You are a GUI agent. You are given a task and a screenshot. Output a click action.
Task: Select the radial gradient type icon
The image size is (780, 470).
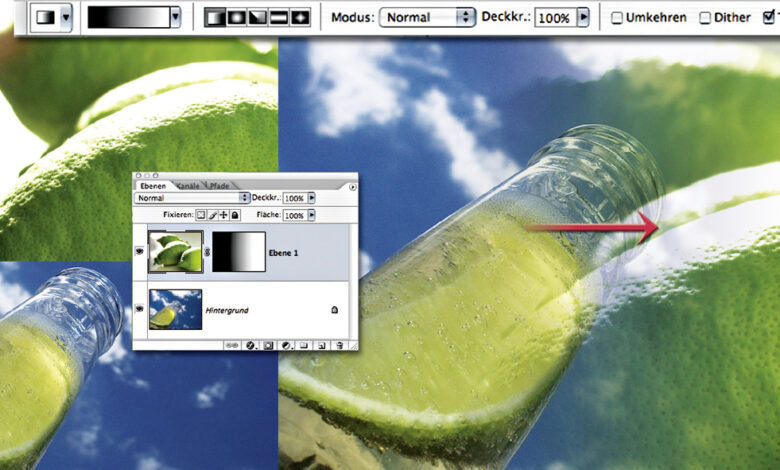click(x=236, y=18)
